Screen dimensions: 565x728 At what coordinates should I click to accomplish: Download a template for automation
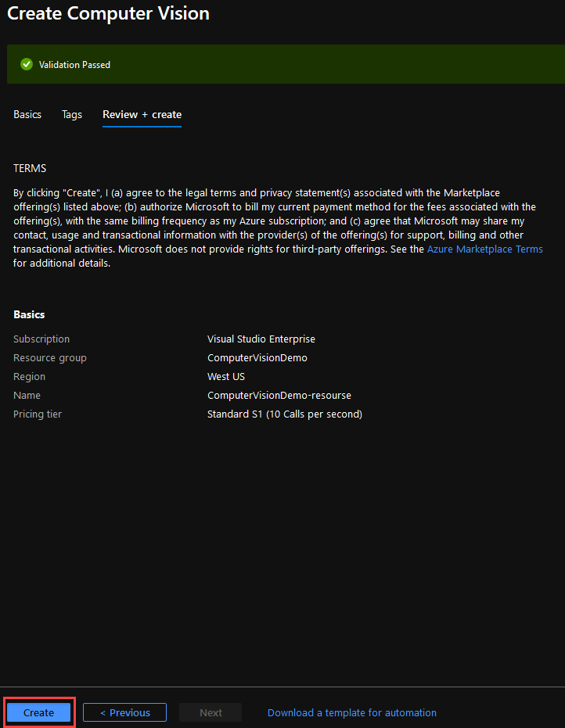coord(351,712)
